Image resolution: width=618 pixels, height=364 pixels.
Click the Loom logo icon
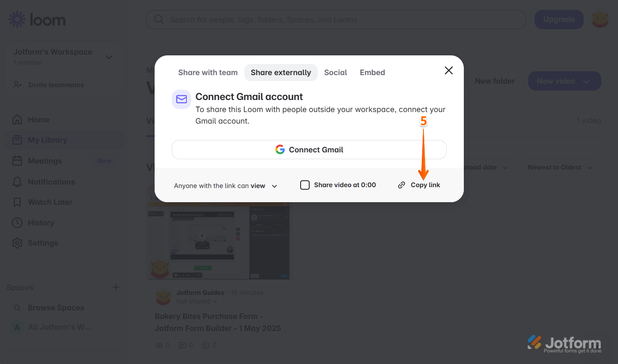(17, 19)
